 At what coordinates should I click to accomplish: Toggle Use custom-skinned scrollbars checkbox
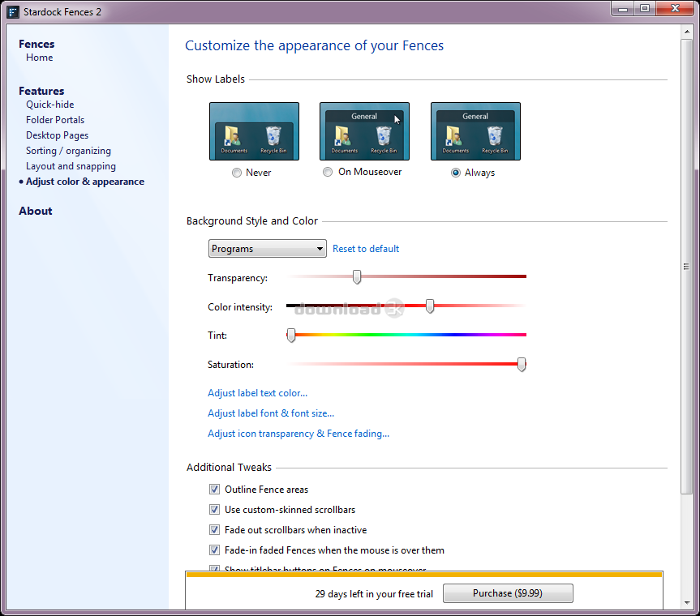214,509
